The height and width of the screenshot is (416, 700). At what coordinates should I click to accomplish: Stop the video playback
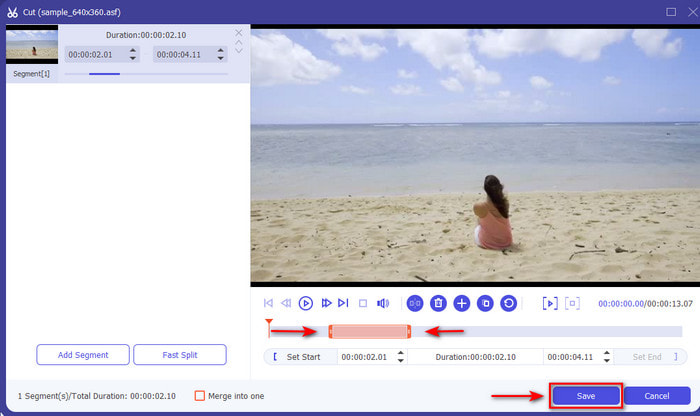coord(363,304)
